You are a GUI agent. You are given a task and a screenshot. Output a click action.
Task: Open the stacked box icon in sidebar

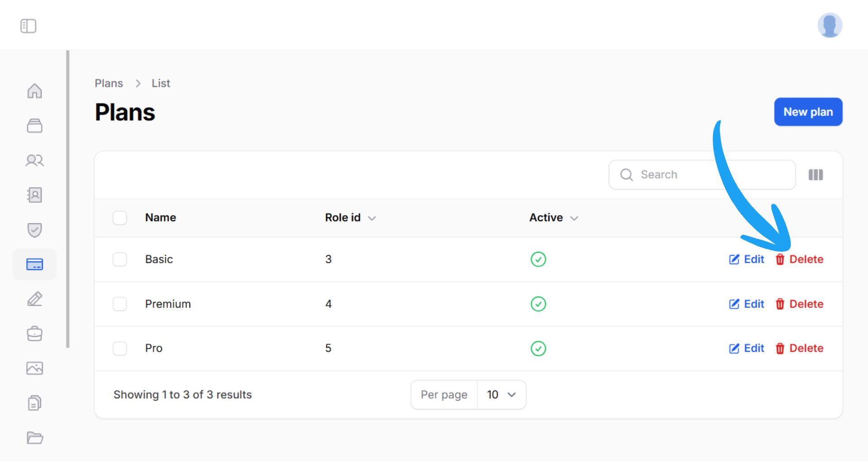(35, 126)
